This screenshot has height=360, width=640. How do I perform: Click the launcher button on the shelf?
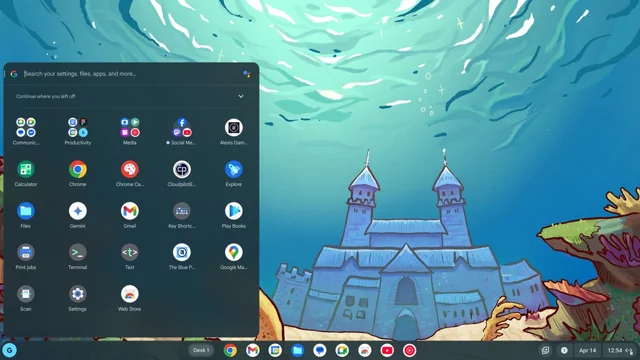coord(9,350)
